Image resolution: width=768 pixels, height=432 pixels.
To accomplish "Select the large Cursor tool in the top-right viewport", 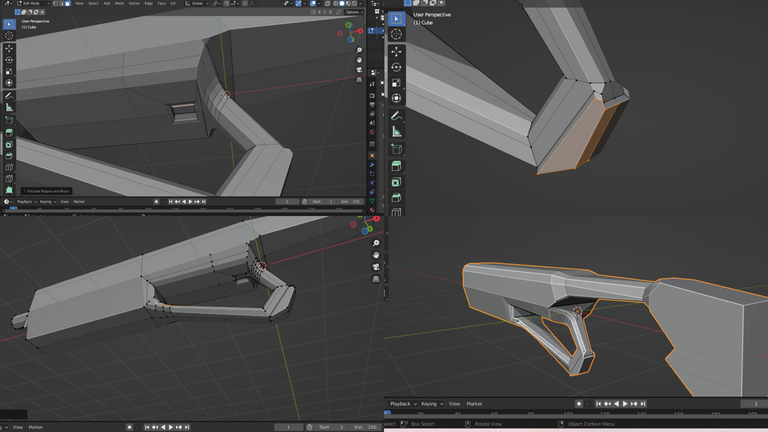I will pos(396,34).
